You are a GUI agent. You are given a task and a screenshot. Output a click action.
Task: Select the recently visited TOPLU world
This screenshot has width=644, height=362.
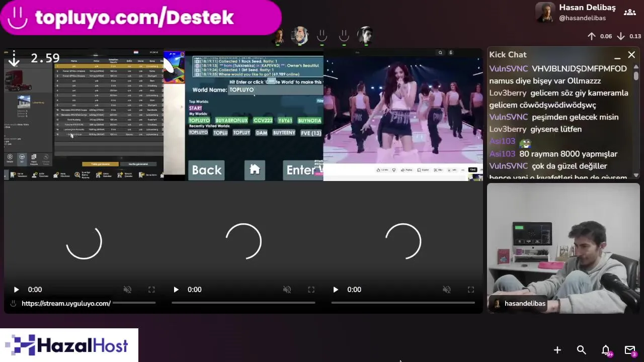(x=220, y=133)
